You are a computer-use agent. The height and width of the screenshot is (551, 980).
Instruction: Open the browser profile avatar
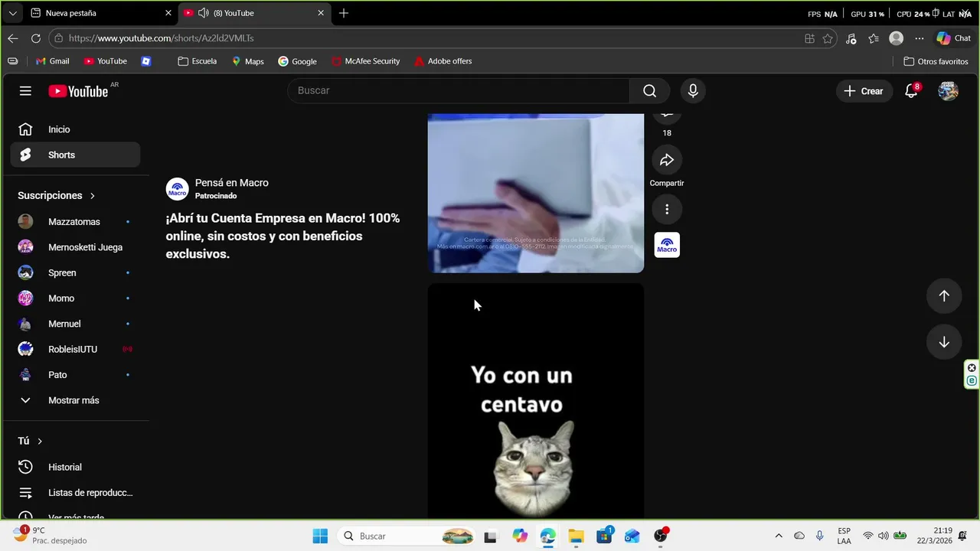click(x=897, y=38)
